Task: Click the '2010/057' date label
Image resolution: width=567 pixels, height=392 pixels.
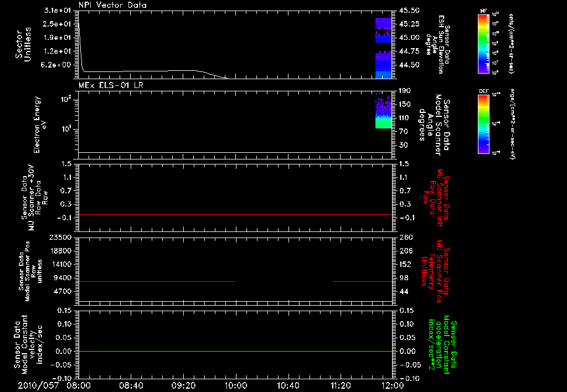Action: point(38,385)
